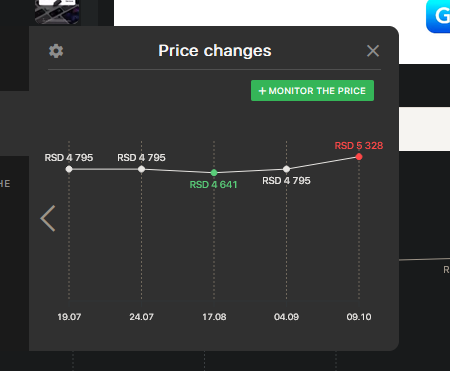
Task: Click the 17.08 date label
Action: pos(214,317)
